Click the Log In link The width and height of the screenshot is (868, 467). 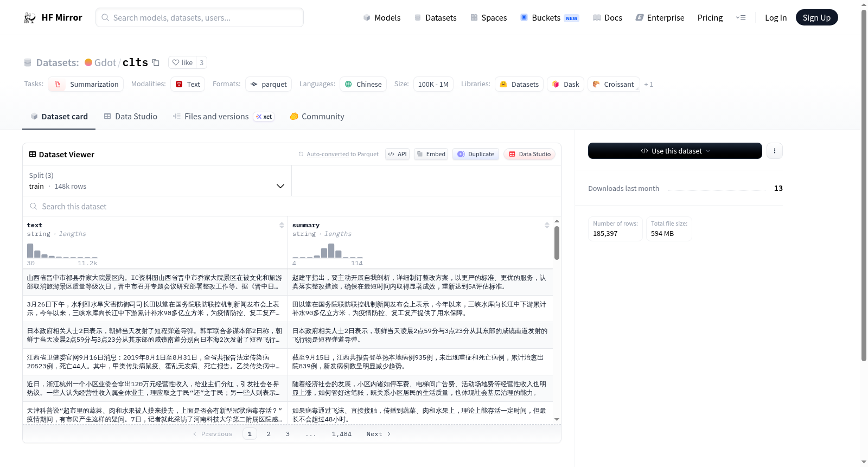[776, 18]
